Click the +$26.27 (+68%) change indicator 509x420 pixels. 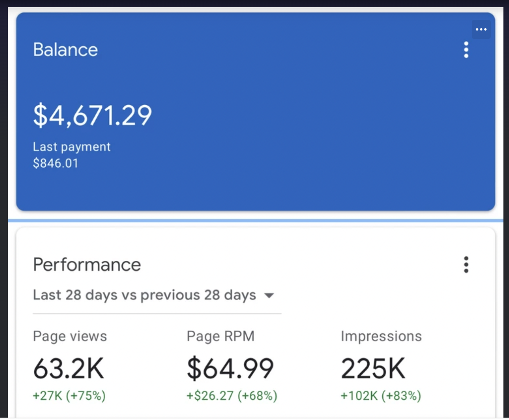coord(232,396)
